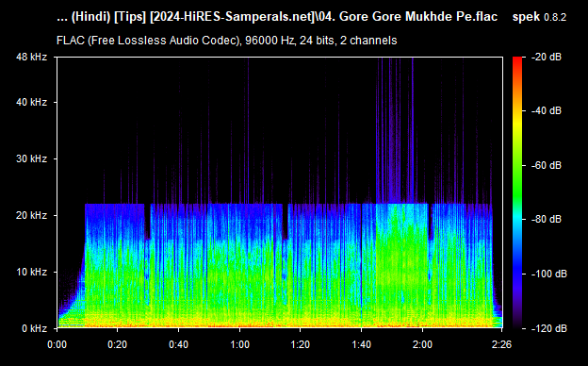Click the 1:20 time marker
588x366 pixels.
tap(301, 344)
